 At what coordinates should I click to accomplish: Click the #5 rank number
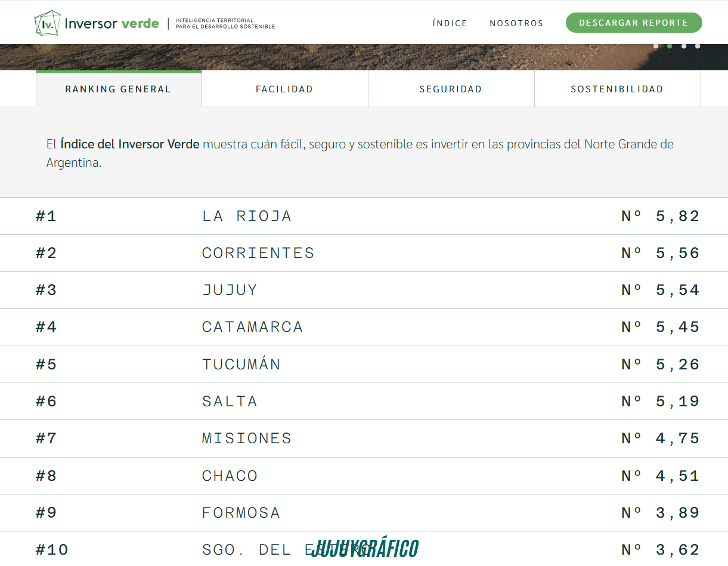pyautogui.click(x=46, y=363)
